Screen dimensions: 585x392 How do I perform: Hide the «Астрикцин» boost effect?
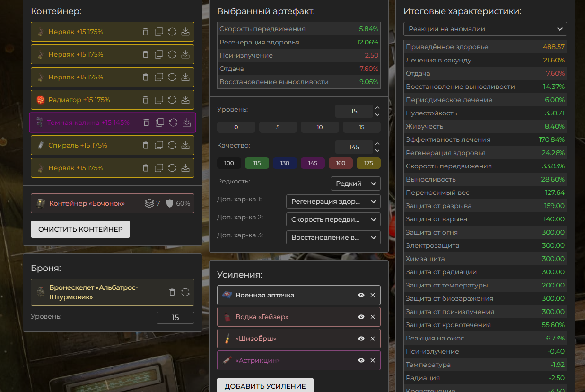pyautogui.click(x=361, y=360)
